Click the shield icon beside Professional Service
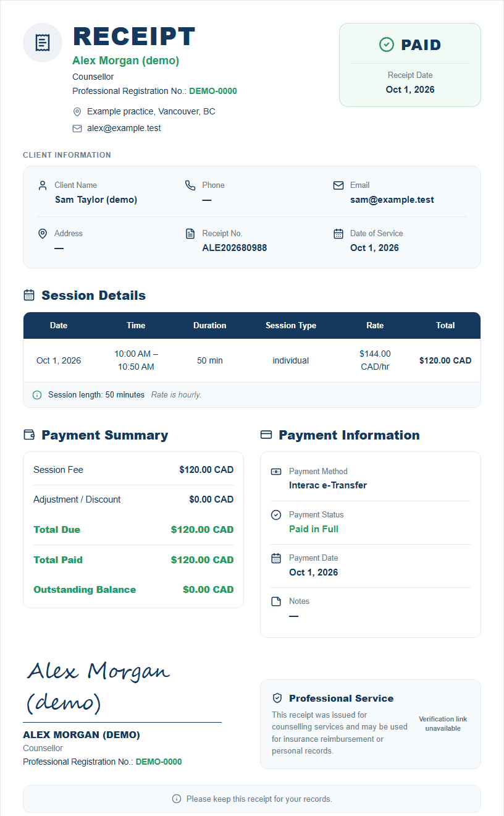The image size is (504, 816). point(277,699)
